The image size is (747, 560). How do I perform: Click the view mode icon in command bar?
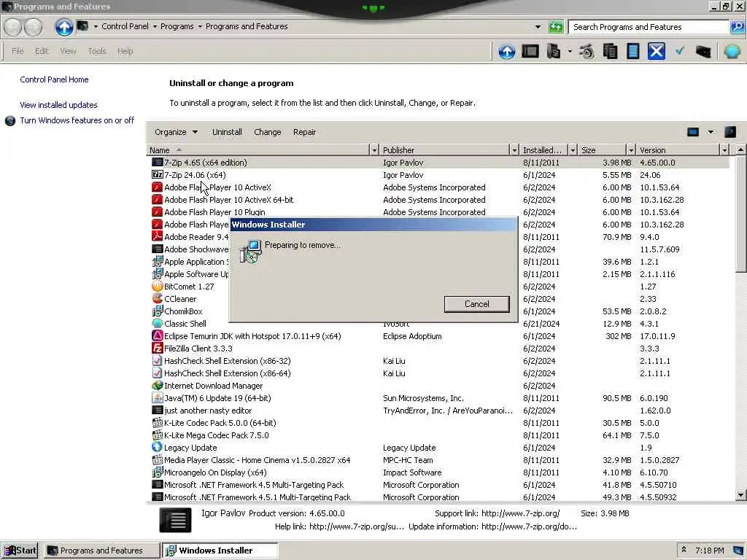tap(693, 132)
